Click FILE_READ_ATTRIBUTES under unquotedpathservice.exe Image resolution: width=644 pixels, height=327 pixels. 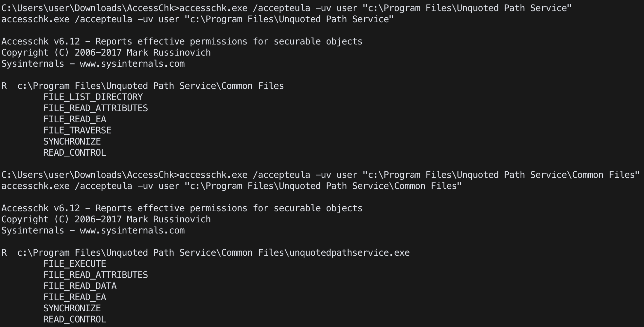(x=96, y=275)
